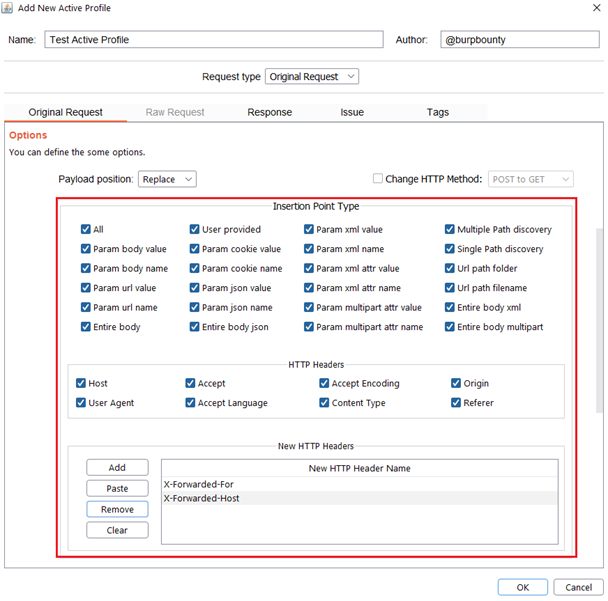Click the Name input field

click(213, 40)
